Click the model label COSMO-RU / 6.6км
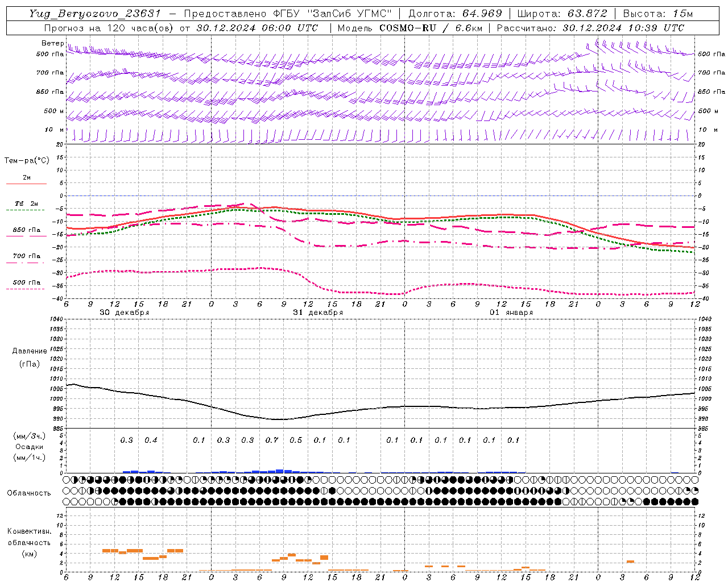 [x=430, y=28]
